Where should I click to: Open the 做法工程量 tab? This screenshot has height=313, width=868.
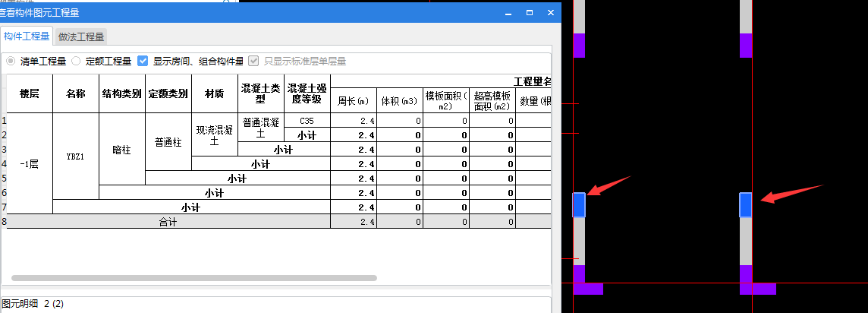[x=81, y=37]
